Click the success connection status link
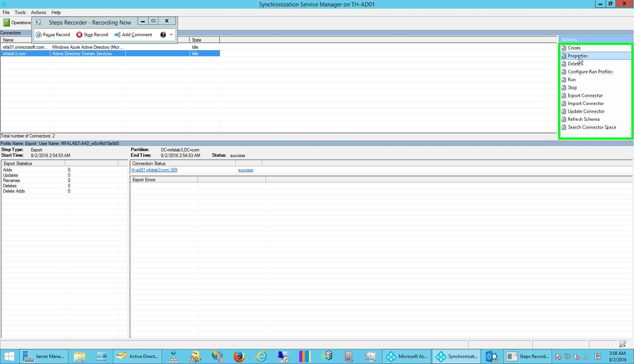Image resolution: width=634 pixels, height=364 pixels. click(x=246, y=170)
